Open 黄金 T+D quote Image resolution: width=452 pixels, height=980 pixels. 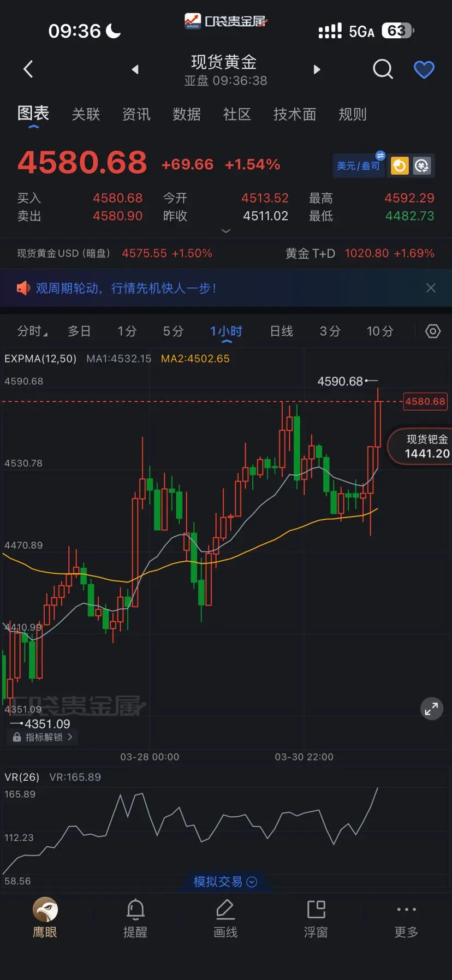(x=360, y=253)
